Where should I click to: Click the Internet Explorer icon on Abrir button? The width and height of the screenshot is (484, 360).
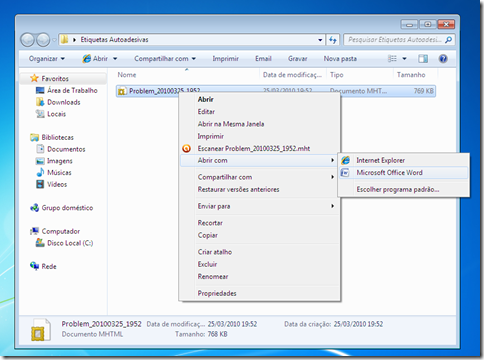tap(87, 59)
